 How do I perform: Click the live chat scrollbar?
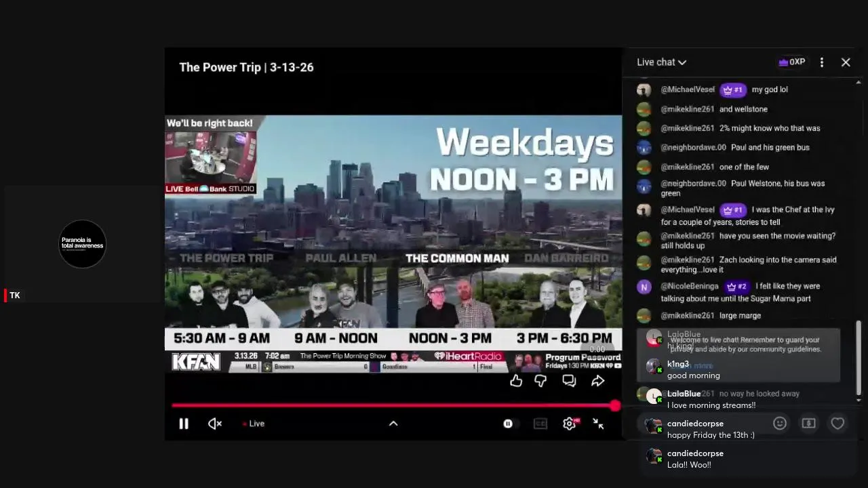[859, 358]
